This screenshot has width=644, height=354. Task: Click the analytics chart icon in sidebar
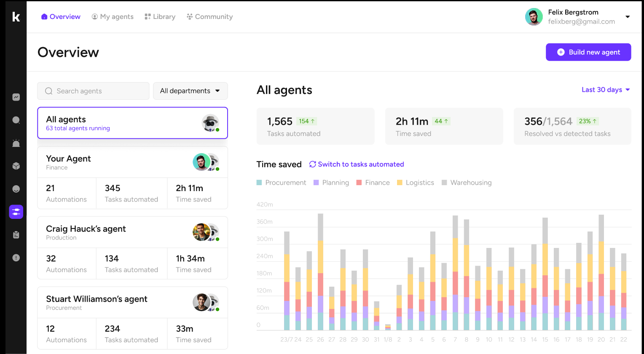pyautogui.click(x=16, y=97)
